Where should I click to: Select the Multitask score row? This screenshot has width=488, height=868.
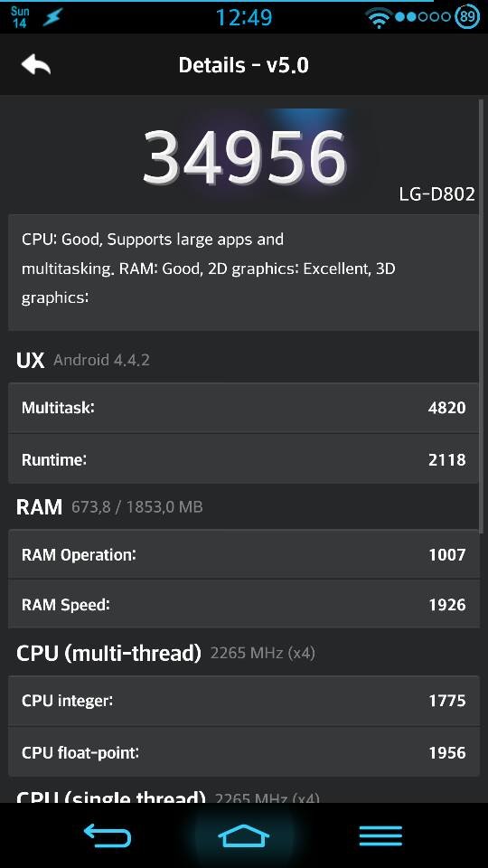[243, 408]
